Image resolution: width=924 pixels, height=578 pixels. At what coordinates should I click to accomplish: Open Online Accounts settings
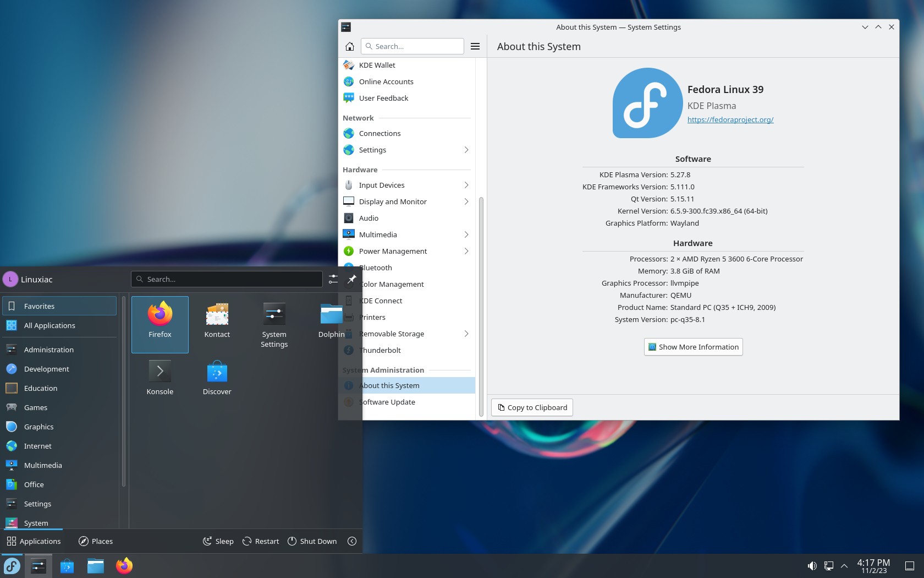click(x=406, y=81)
